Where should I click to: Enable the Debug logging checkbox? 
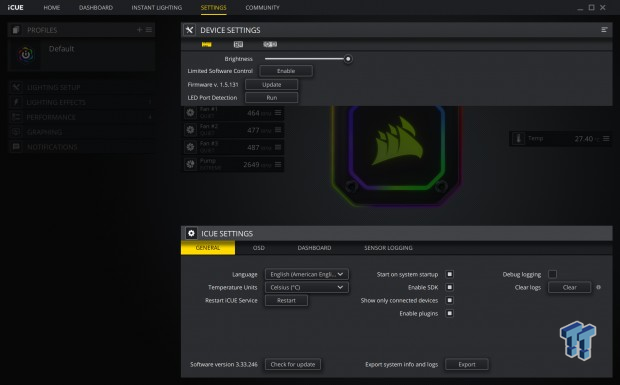[x=552, y=274]
